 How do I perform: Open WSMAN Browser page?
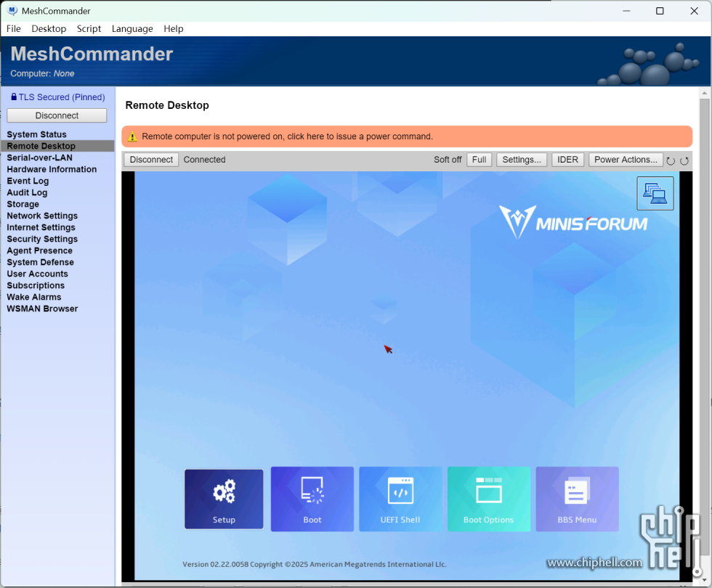[42, 309]
